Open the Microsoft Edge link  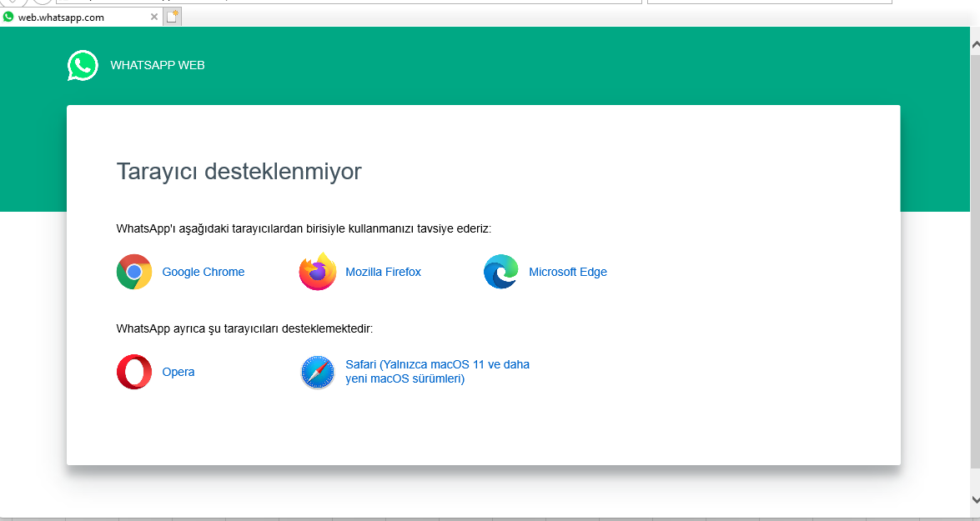coord(567,272)
